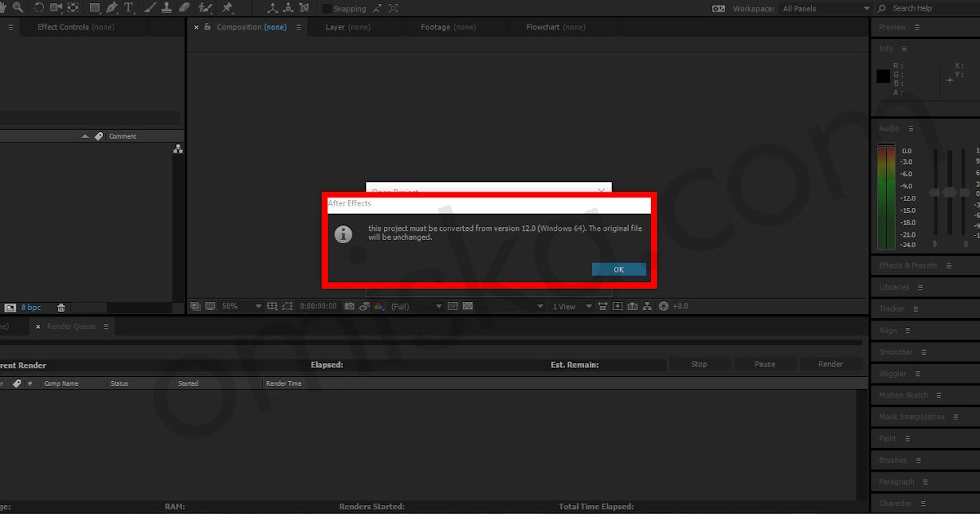
Task: Click the reset exposure icon
Action: point(663,306)
